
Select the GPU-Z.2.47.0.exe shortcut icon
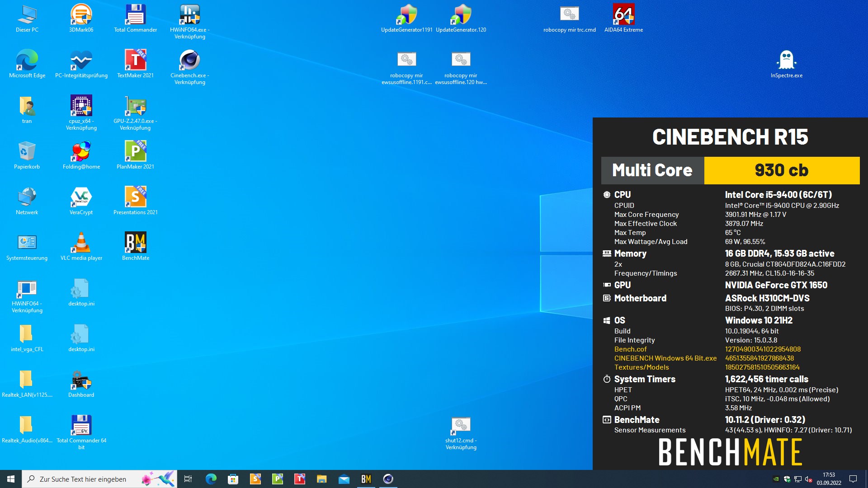(x=136, y=113)
